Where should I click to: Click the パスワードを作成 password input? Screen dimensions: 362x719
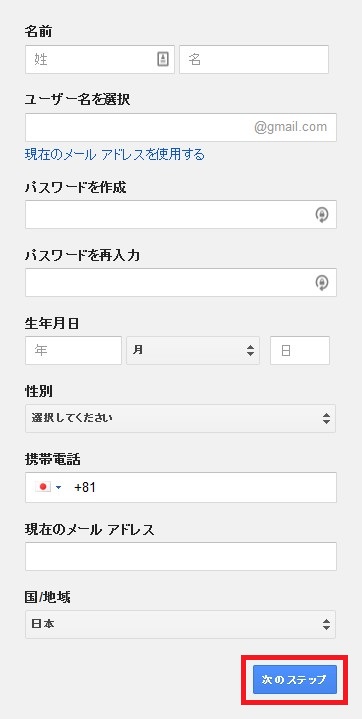pyautogui.click(x=181, y=214)
